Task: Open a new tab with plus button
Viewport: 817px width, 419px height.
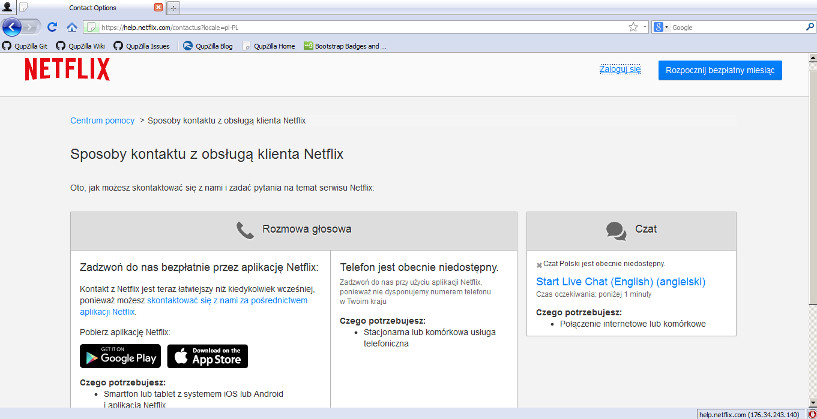Action: click(175, 7)
